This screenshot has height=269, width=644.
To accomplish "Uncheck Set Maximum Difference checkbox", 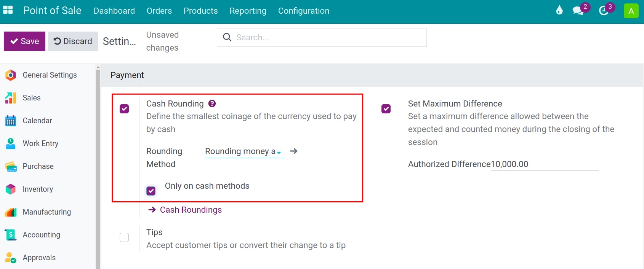I will 386,109.
